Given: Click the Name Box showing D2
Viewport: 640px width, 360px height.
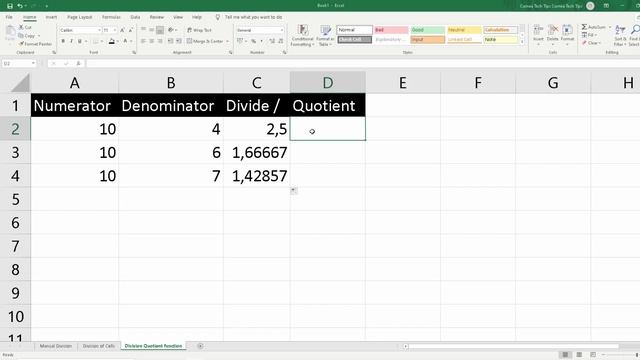Looking at the screenshot, I should coord(19,64).
